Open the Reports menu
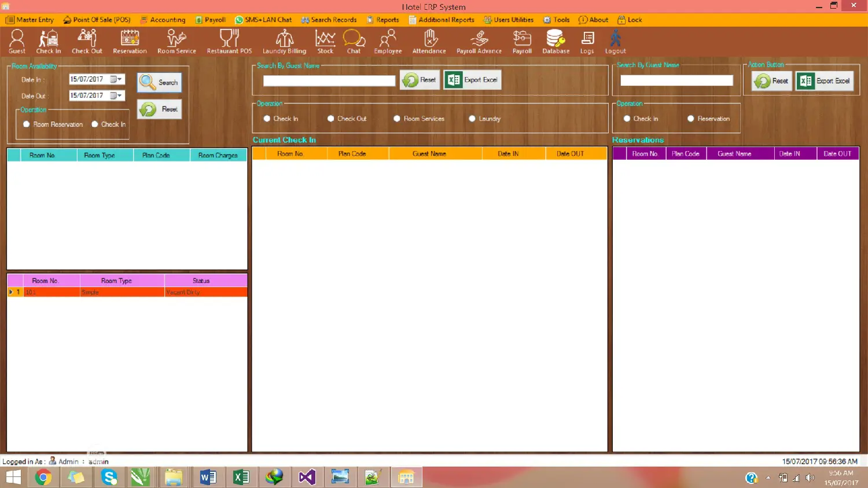The height and width of the screenshot is (488, 868). tap(383, 20)
